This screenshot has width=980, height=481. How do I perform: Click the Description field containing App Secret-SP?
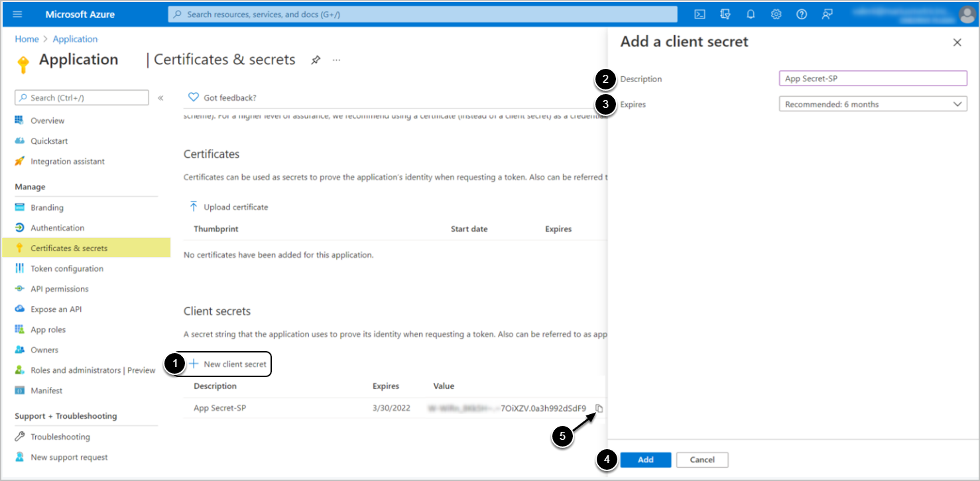[873, 78]
